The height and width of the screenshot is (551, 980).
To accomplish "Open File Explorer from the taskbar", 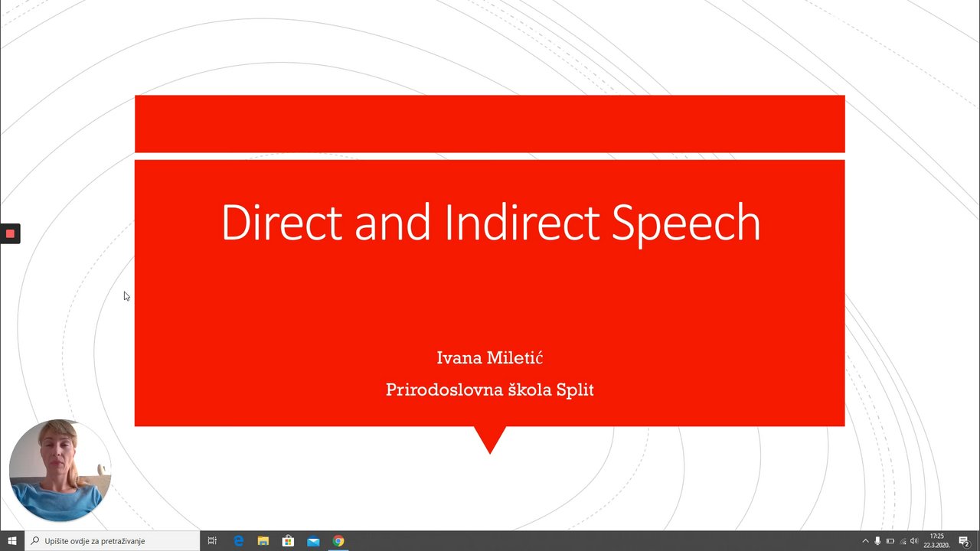I will tap(263, 541).
